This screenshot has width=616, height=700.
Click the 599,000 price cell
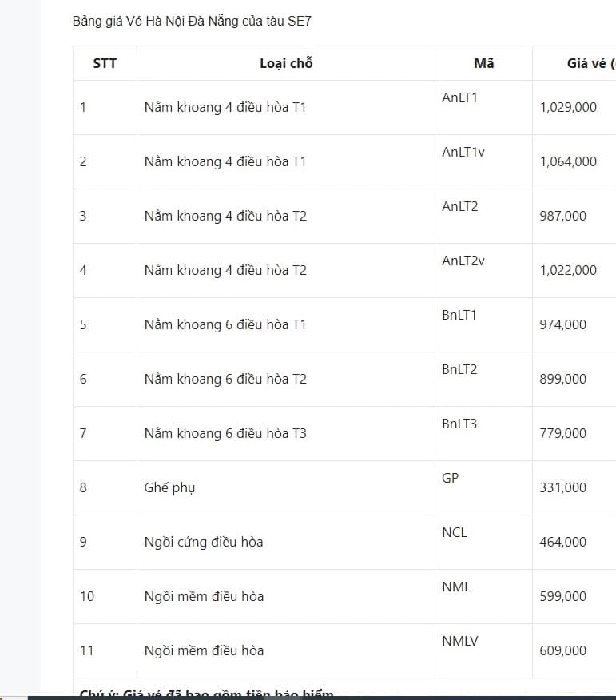tap(563, 596)
